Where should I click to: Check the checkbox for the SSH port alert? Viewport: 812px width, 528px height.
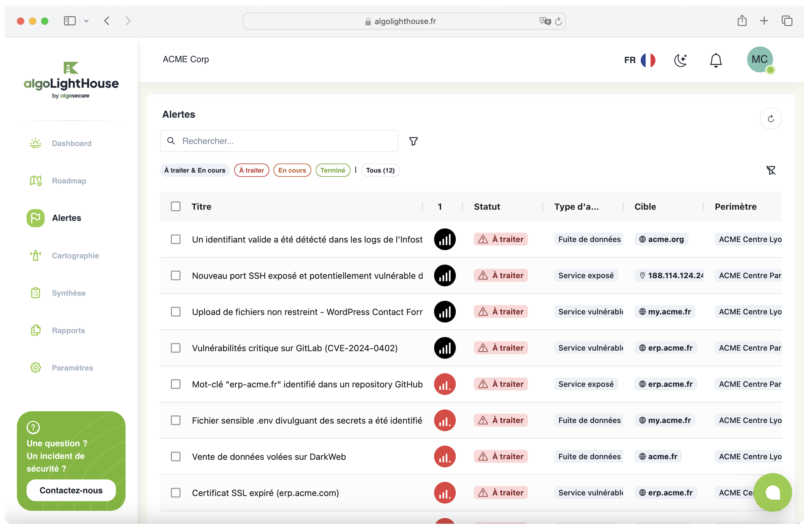pyautogui.click(x=176, y=275)
